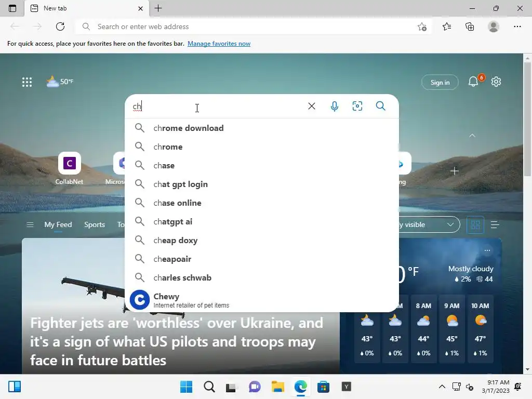This screenshot has height=399, width=532.
Task: Switch feed to grid view
Action: click(475, 224)
